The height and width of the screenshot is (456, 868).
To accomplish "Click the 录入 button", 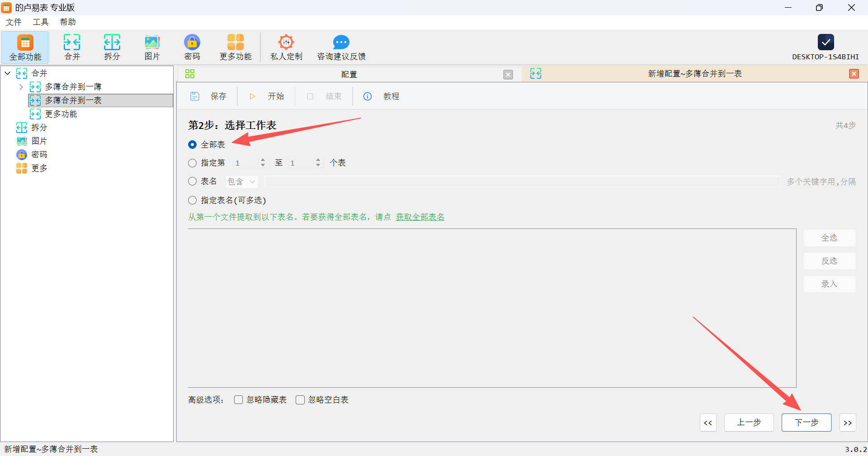I will click(829, 284).
